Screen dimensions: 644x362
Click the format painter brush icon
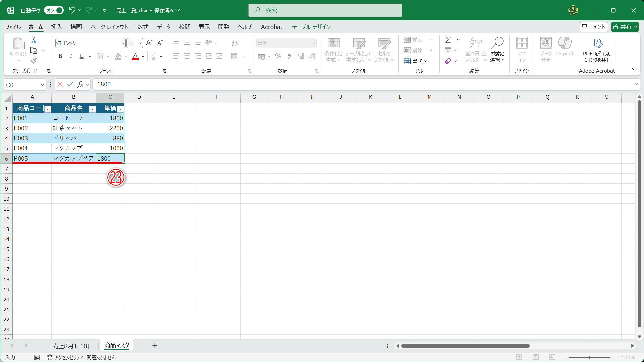click(x=34, y=61)
